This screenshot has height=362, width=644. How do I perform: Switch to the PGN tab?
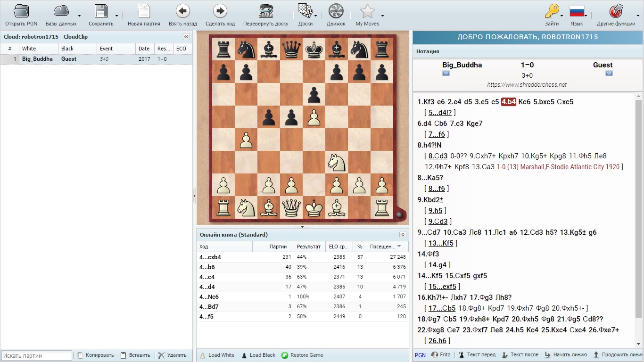pos(420,355)
